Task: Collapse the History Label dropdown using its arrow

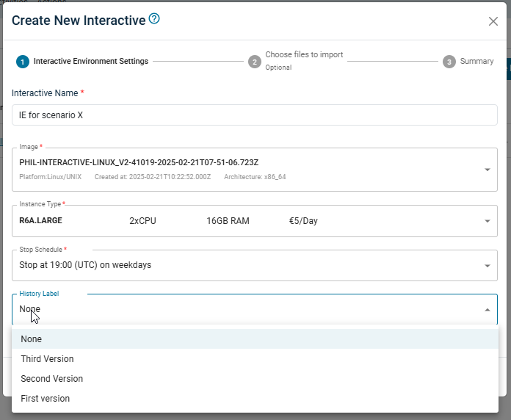Action: pos(488,310)
